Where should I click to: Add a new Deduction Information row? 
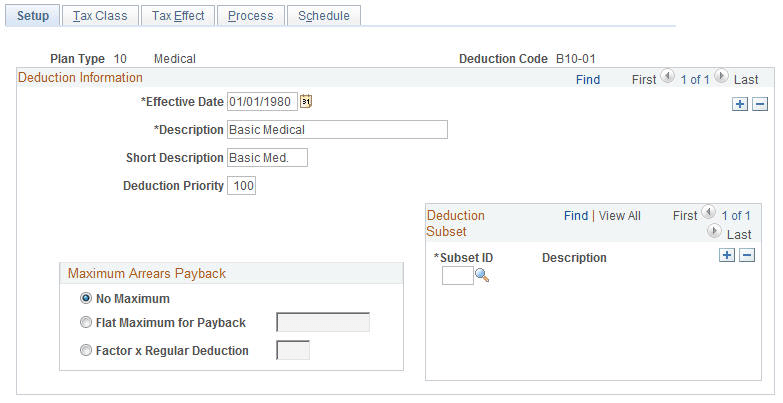(740, 104)
